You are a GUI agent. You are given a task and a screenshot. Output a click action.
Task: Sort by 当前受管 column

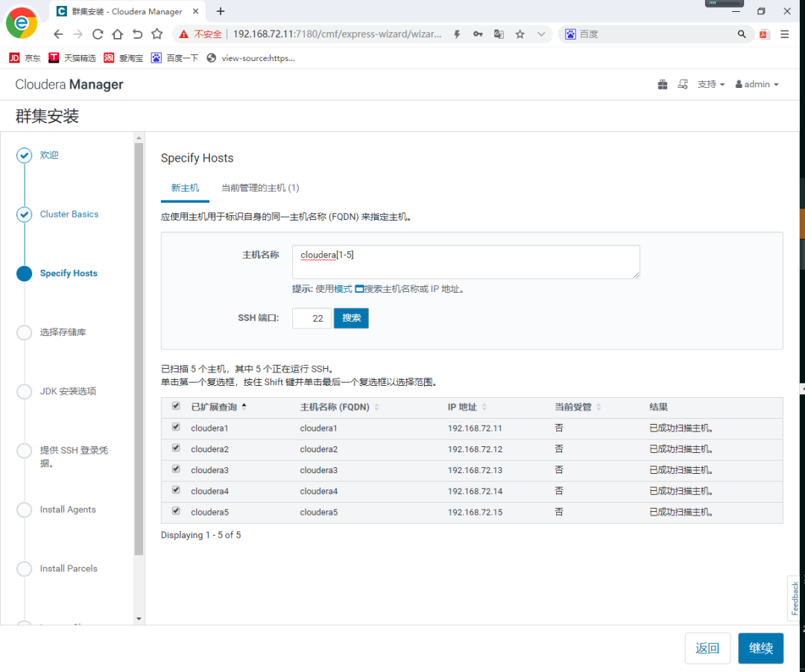578,408
